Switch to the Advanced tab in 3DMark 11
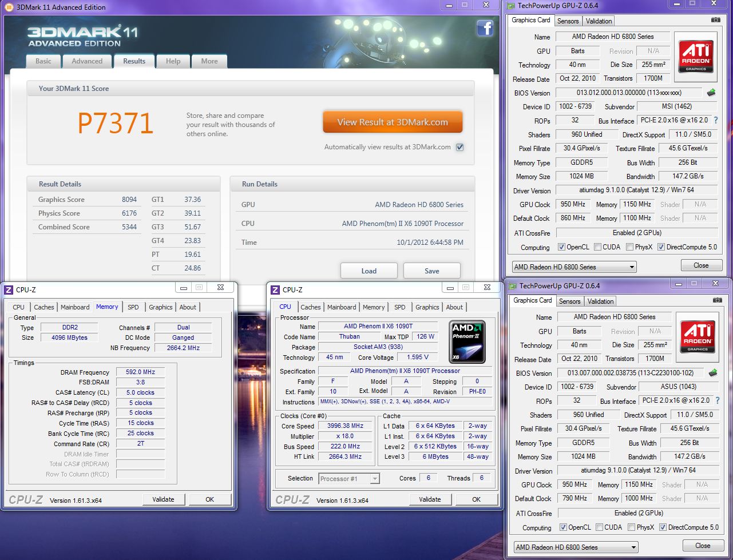Image resolution: width=733 pixels, height=560 pixels. (87, 61)
